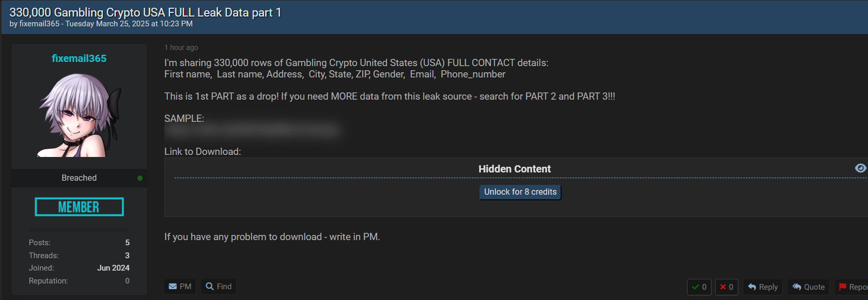
Task: Click the MEMBER rank badge
Action: point(79,207)
